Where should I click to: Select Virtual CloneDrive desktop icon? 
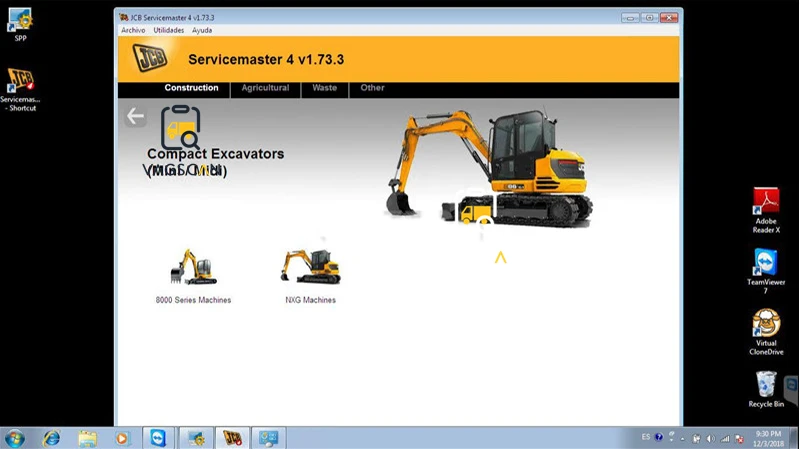pos(766,332)
